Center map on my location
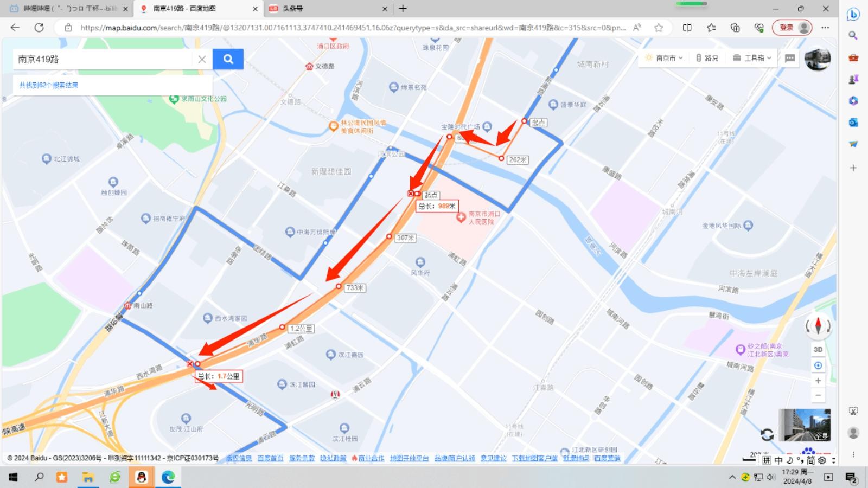Screen dimensions: 868x488 [818, 365]
